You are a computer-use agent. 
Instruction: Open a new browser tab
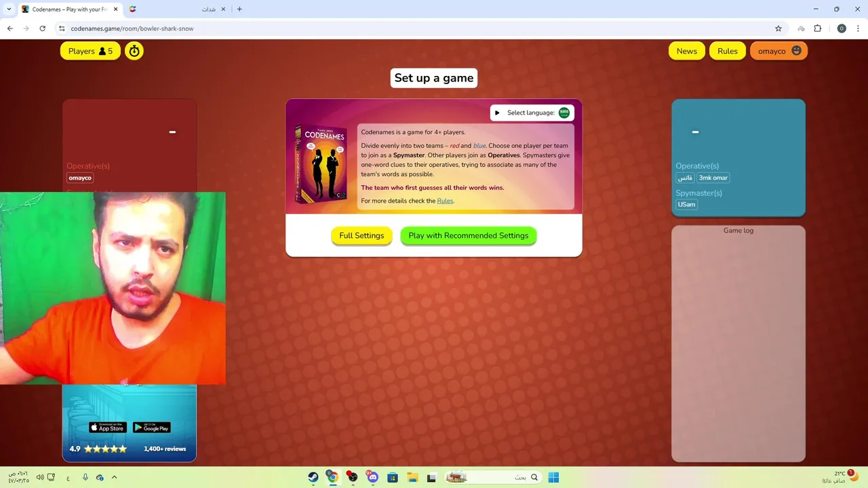coord(239,9)
